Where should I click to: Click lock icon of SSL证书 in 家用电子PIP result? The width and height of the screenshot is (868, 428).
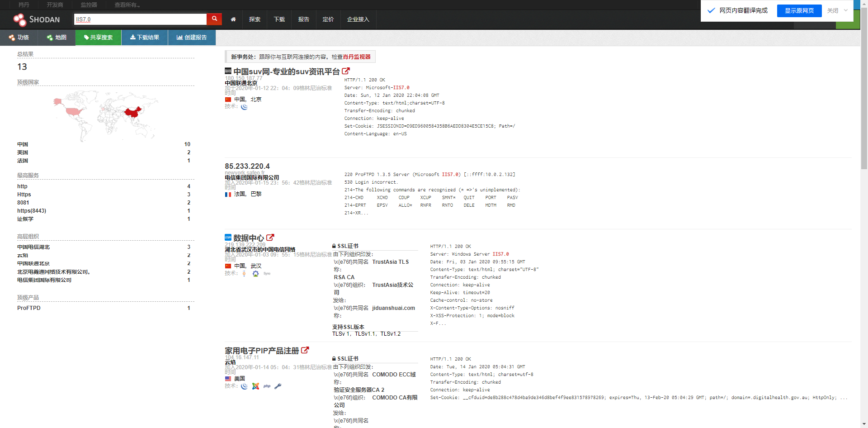[334, 359]
